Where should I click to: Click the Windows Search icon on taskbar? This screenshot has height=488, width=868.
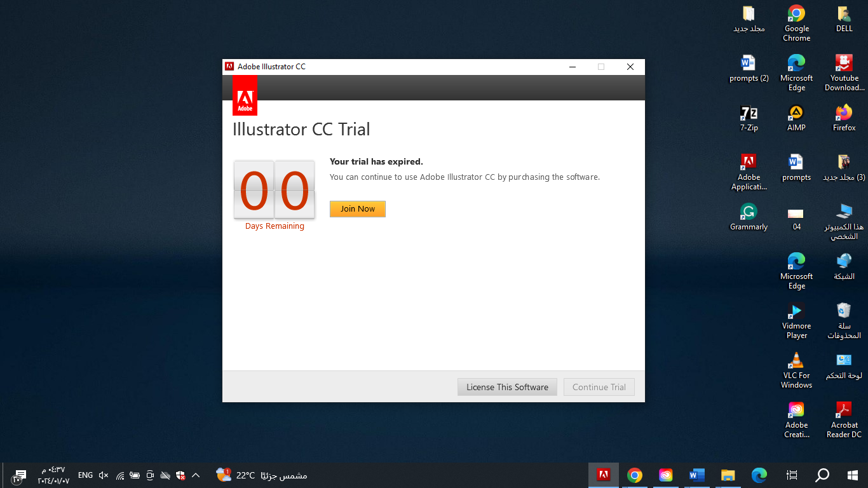click(822, 475)
